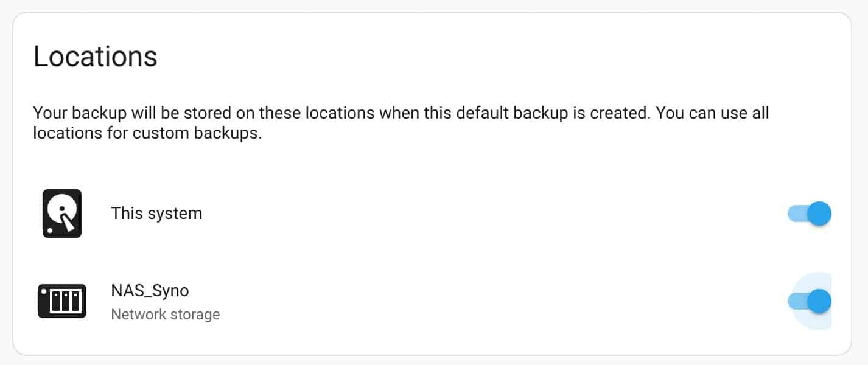Click the blue knob of This system switch
Image resolution: width=868 pixels, height=365 pixels.
pyautogui.click(x=820, y=214)
